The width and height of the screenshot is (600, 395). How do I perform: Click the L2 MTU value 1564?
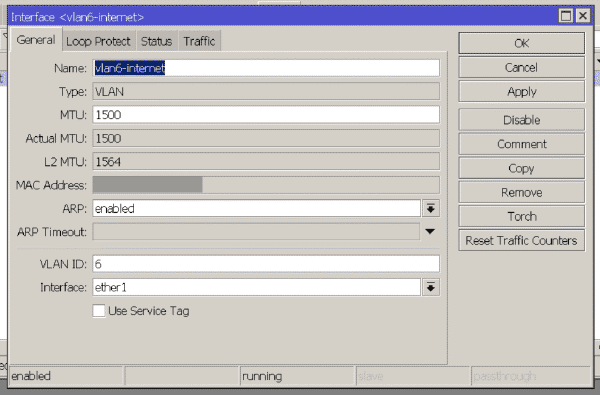click(x=266, y=162)
